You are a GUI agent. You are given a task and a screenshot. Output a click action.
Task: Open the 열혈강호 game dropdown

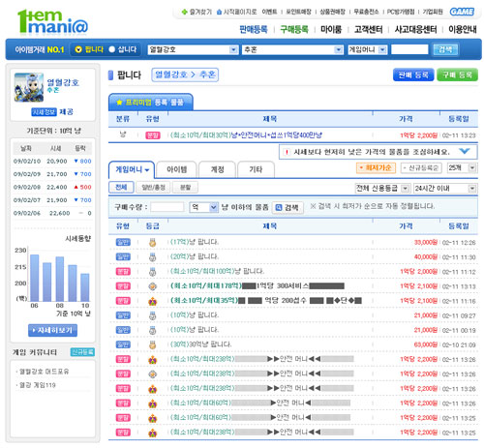[193, 49]
